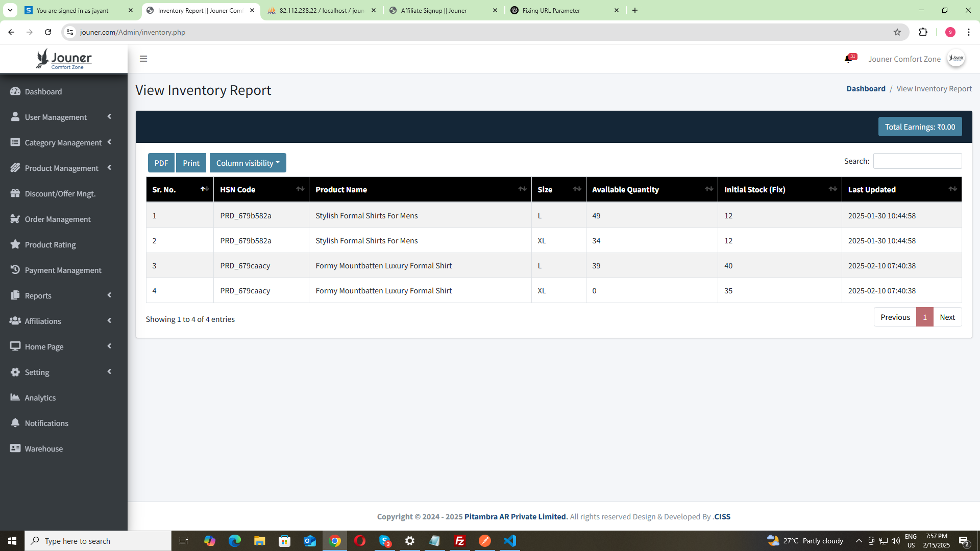Open Visual Studio Code from taskbar

(x=509, y=541)
